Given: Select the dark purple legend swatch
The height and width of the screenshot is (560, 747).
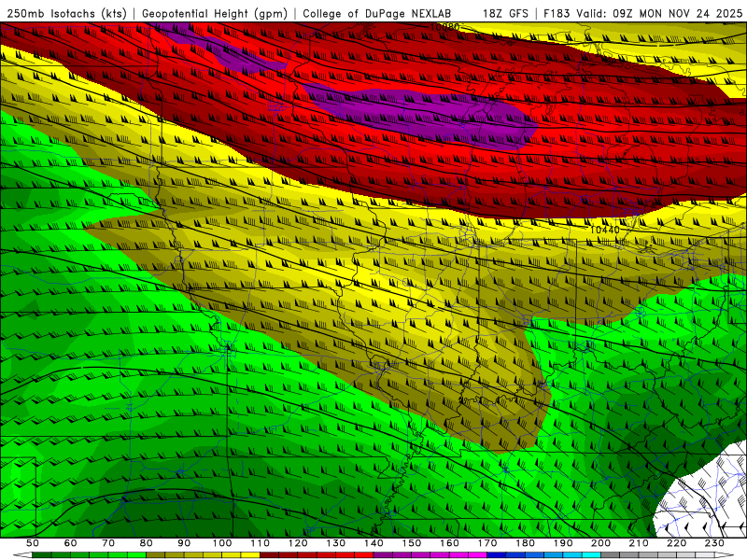Looking at the screenshot, I should pos(383,554).
